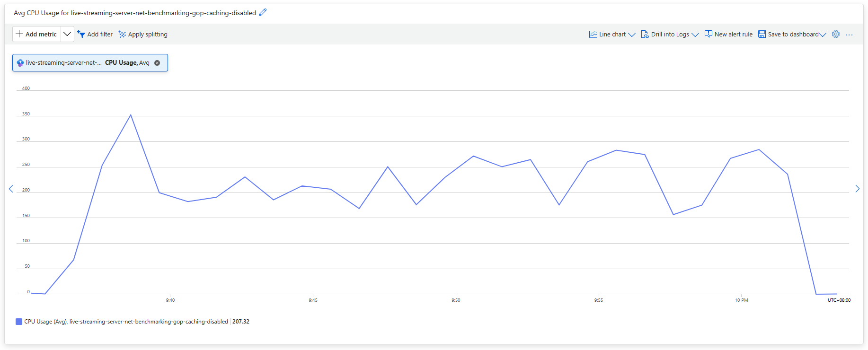The height and width of the screenshot is (350, 868).
Task: Open chart settings gear icon
Action: point(836,34)
